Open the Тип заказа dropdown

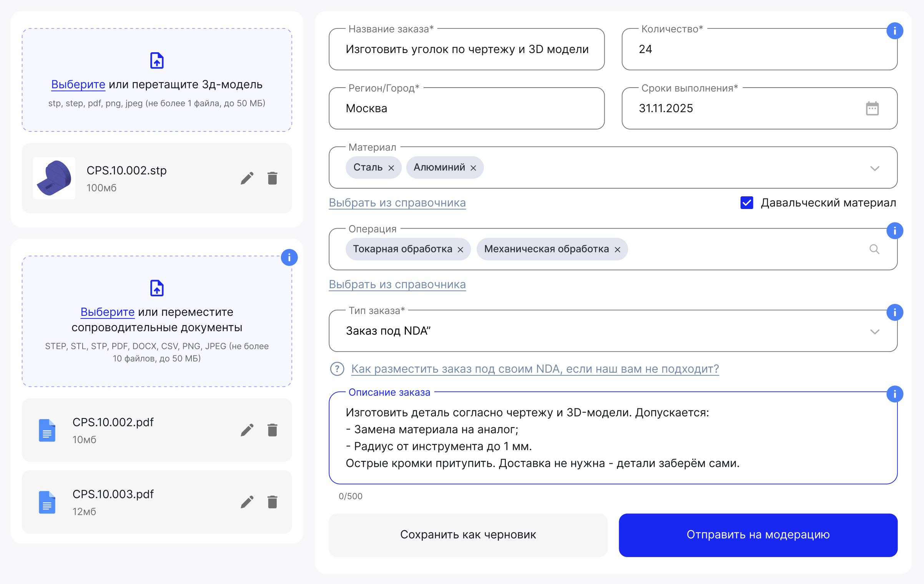[875, 331]
